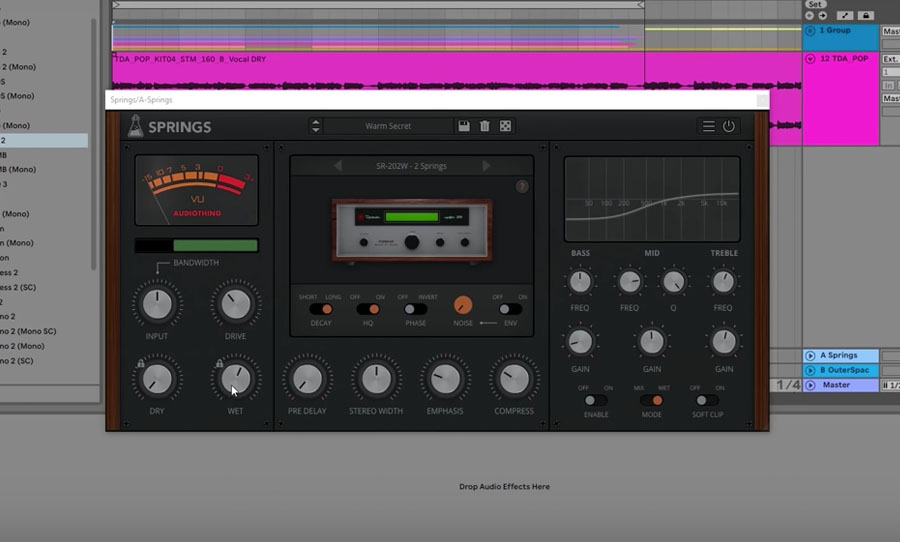Click the TREBLE FREQ knob

click(x=723, y=281)
